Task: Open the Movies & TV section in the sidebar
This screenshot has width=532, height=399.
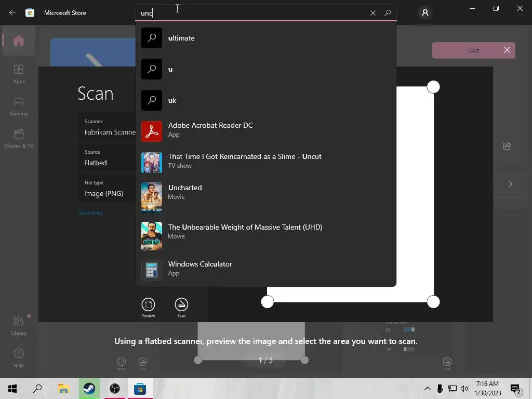Action: [19, 138]
